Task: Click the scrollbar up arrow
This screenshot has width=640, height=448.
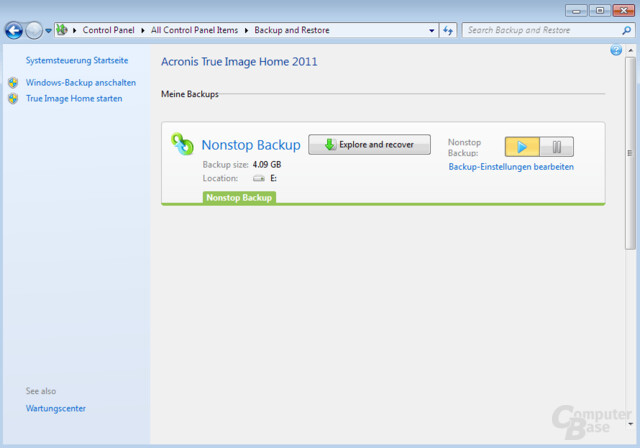Action: [631, 51]
